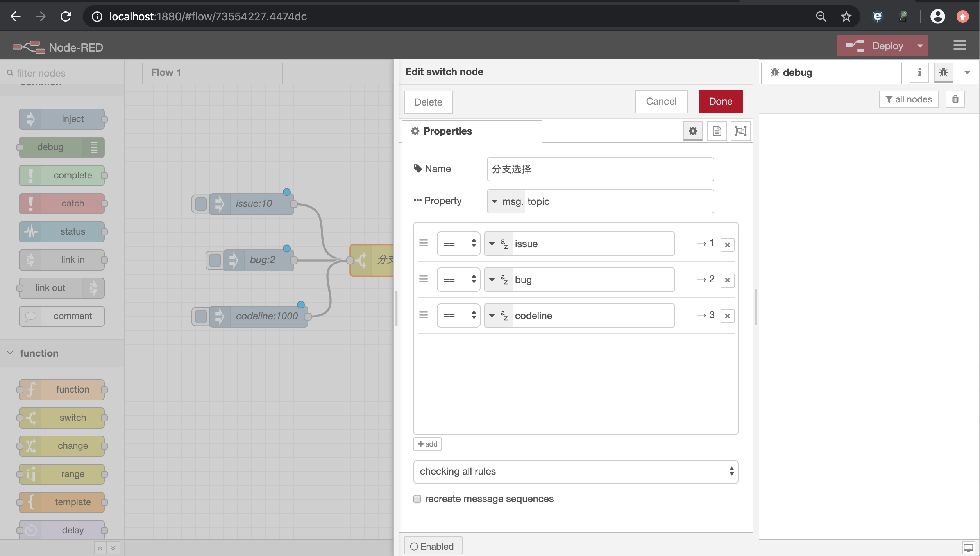Show the info sidebar tab icon

[919, 72]
